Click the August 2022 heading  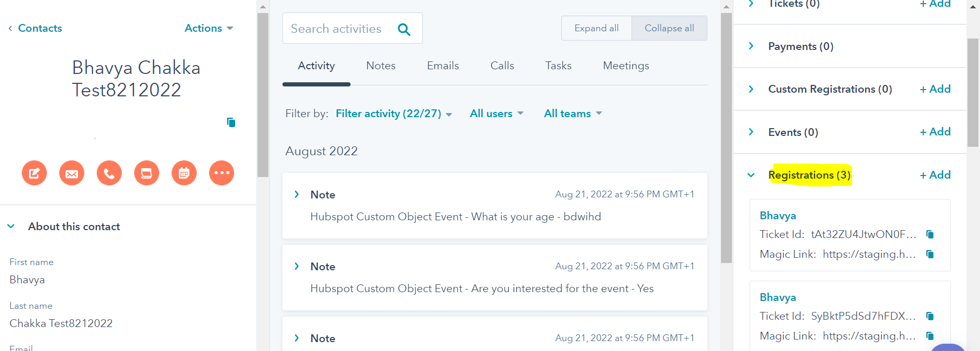321,151
